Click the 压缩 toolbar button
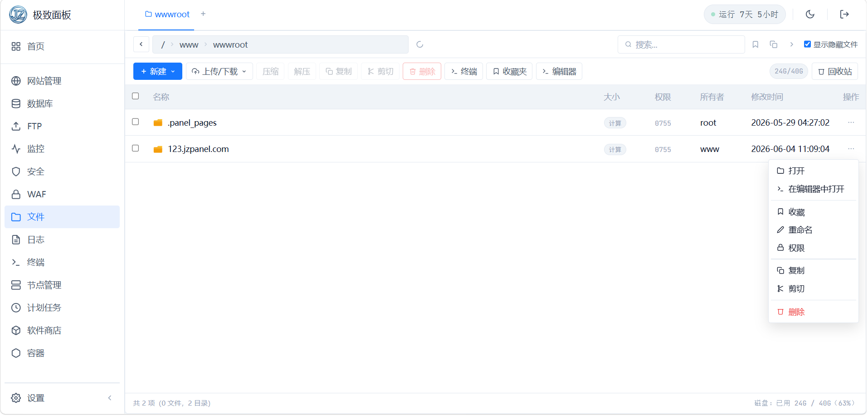 (271, 71)
